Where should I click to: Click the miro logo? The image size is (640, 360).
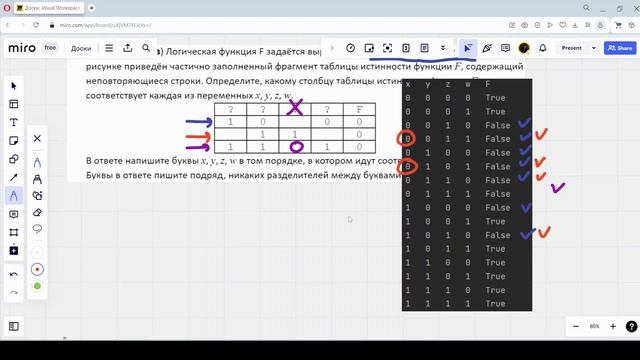[x=22, y=48]
